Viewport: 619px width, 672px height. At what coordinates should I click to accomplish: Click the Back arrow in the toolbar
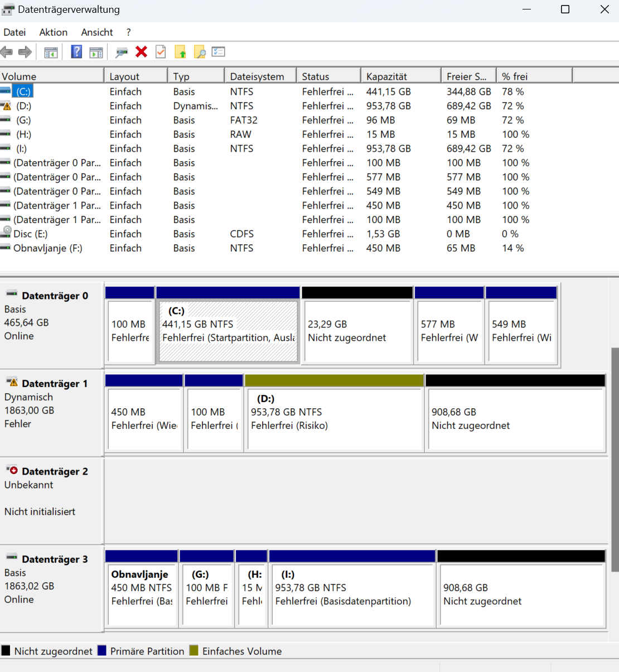click(x=7, y=52)
